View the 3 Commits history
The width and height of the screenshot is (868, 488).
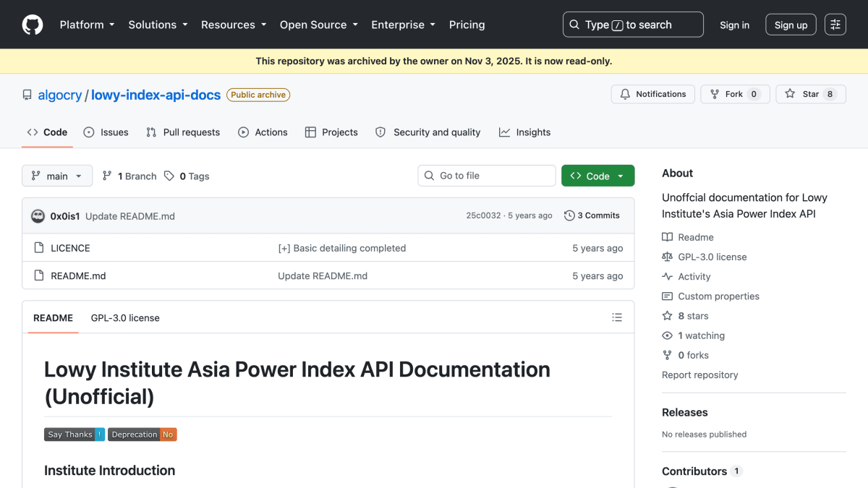pyautogui.click(x=592, y=215)
